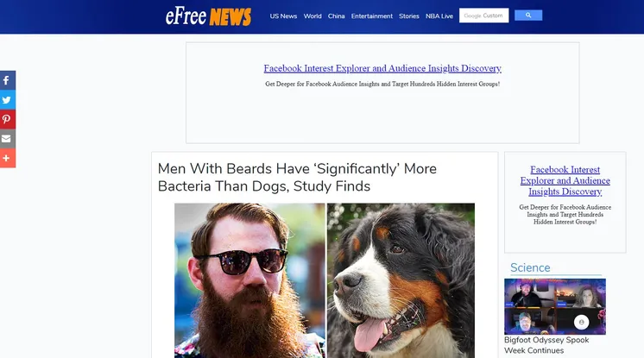The image size is (644, 358).
Task: Share article via Facebook sidebar icon
Action: click(8, 80)
